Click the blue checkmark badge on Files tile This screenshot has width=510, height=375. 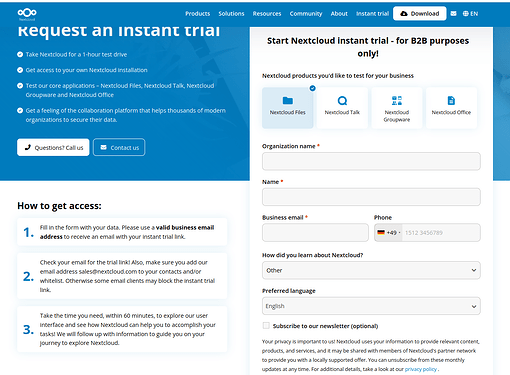(312, 88)
